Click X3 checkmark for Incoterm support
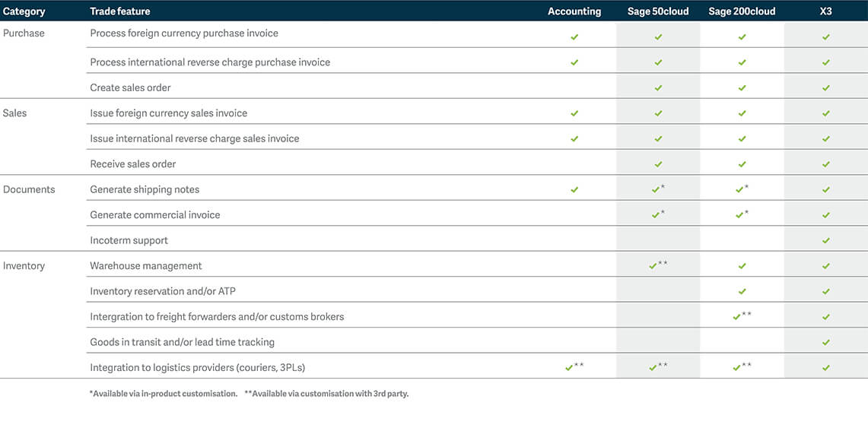868x428 pixels. (x=826, y=241)
